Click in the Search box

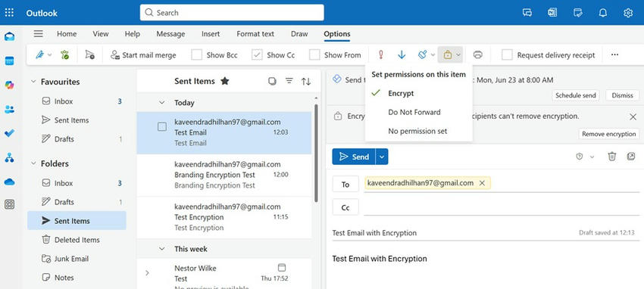232,13
